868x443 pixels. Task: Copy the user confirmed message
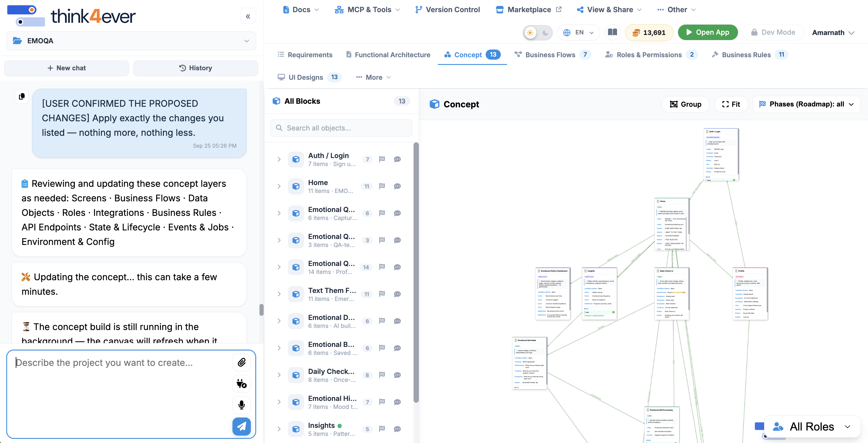22,97
